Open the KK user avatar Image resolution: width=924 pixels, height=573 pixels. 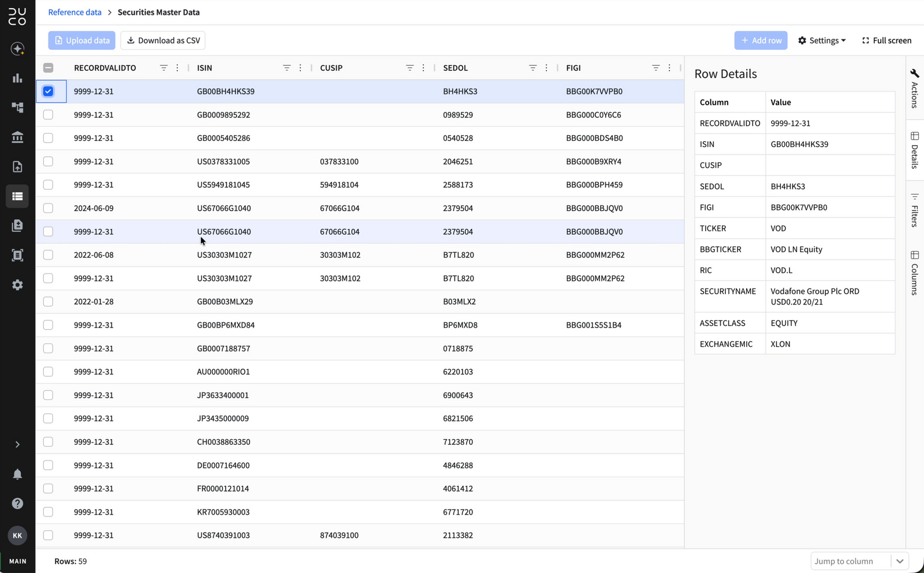[x=17, y=535]
